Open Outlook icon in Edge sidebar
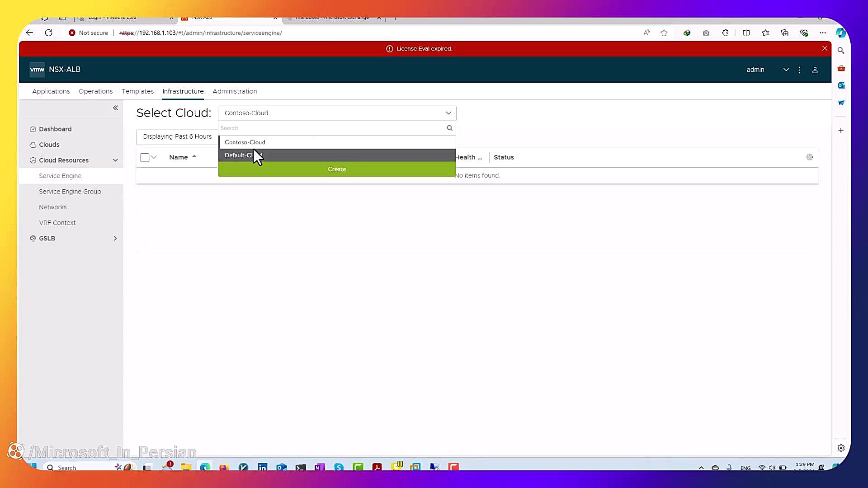The image size is (868, 488). [841, 85]
